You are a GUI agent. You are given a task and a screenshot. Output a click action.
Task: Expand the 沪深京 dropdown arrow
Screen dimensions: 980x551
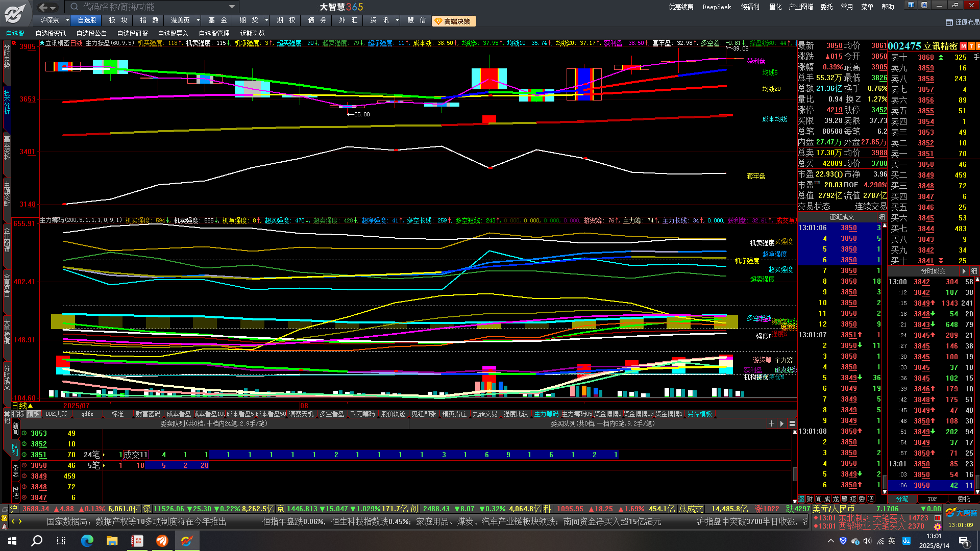(x=67, y=20)
